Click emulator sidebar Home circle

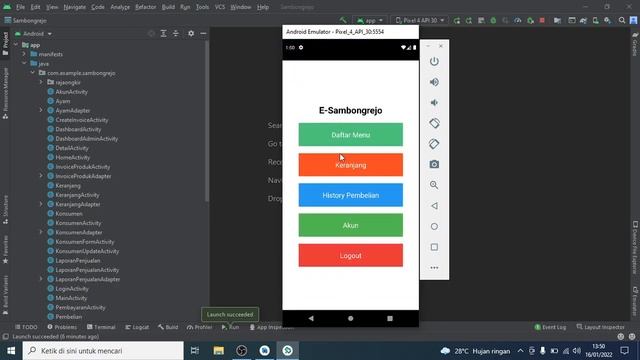(434, 226)
